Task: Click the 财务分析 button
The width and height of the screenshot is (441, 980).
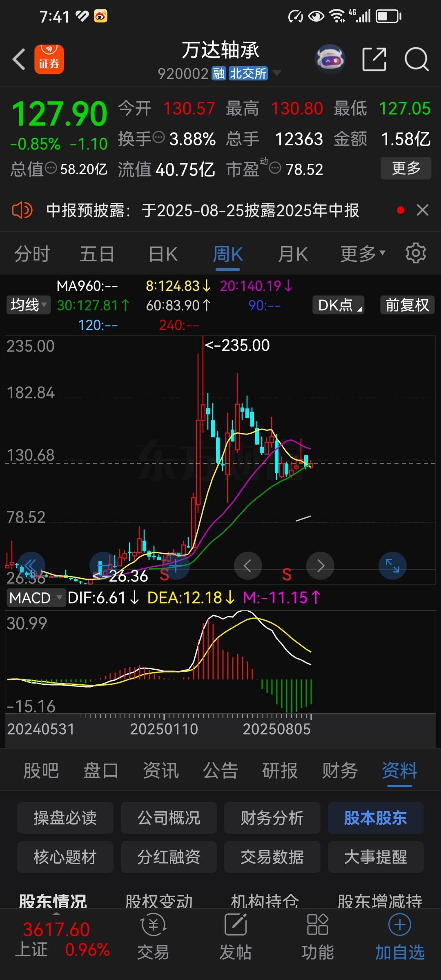Action: (x=272, y=818)
